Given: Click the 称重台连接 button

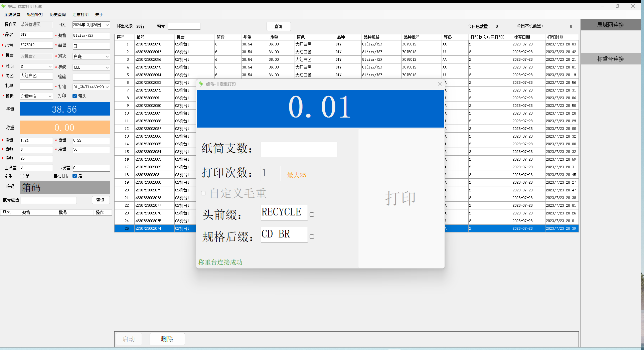Looking at the screenshot, I should pyautogui.click(x=610, y=59).
